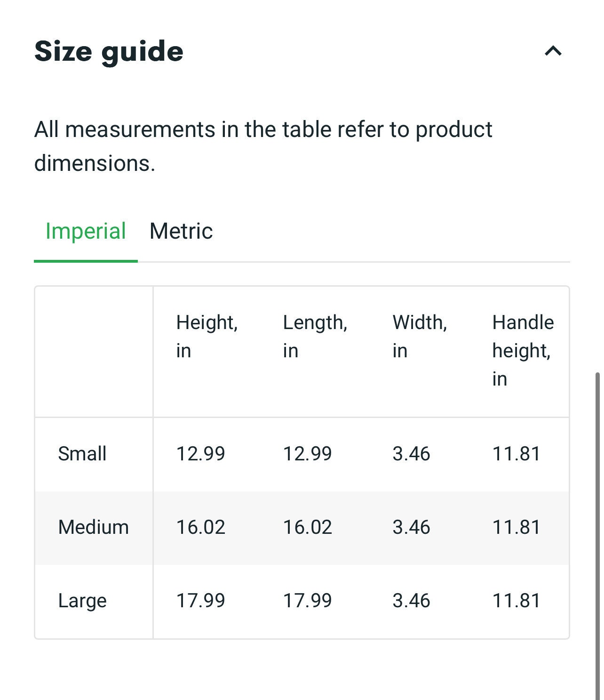
Task: Click the Handle height, in column header
Action: pos(523,351)
